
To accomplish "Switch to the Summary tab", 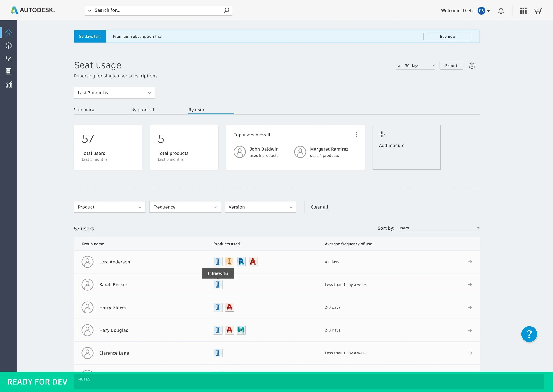I will point(84,110).
